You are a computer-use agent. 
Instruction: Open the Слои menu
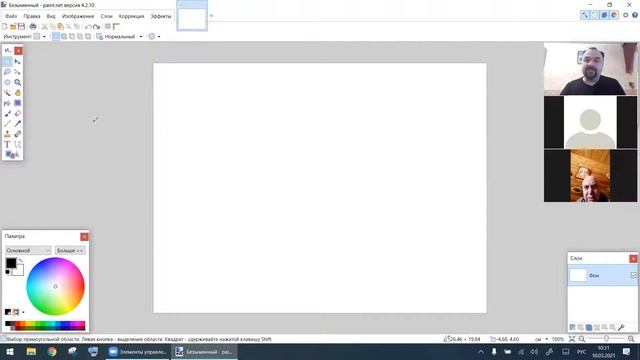107,16
